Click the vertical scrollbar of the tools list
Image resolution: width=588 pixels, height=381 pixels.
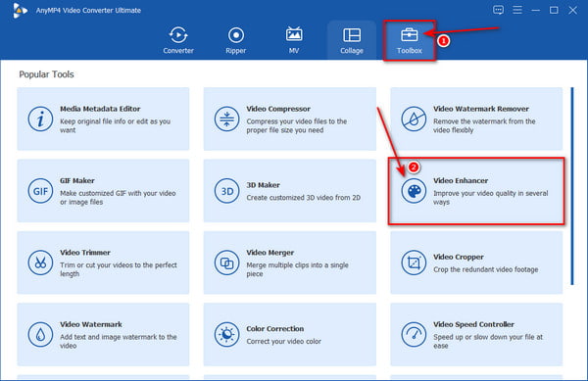pyautogui.click(x=572, y=186)
